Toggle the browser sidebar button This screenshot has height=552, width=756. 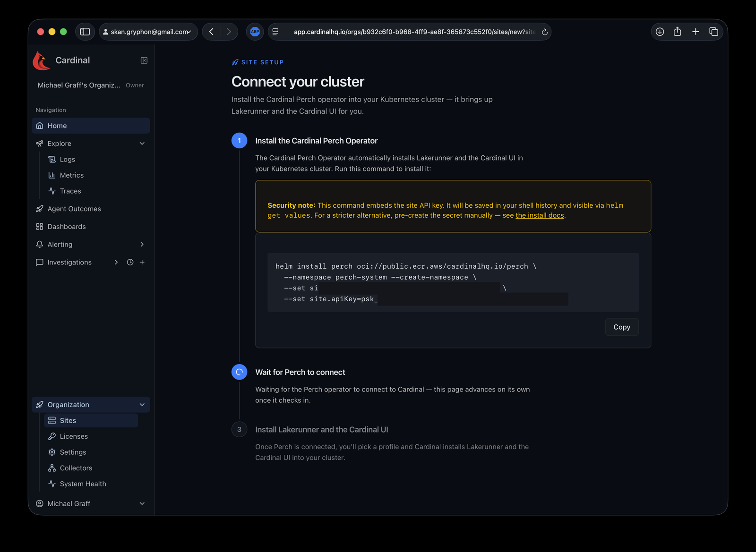coord(85,32)
